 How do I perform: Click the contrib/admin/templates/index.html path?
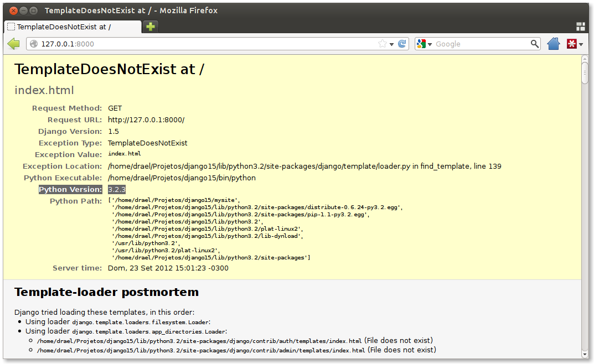pos(201,351)
